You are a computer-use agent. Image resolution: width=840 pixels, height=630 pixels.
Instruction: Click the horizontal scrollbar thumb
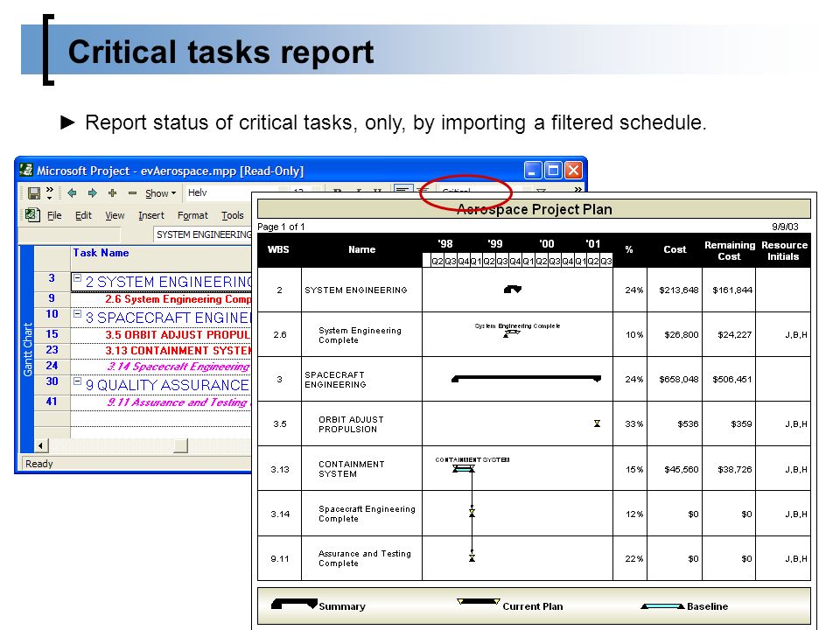tap(181, 445)
